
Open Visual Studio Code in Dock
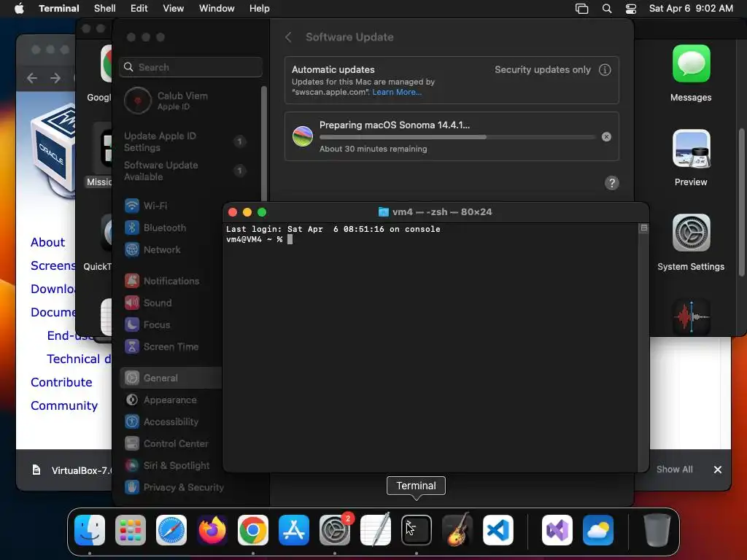498,530
